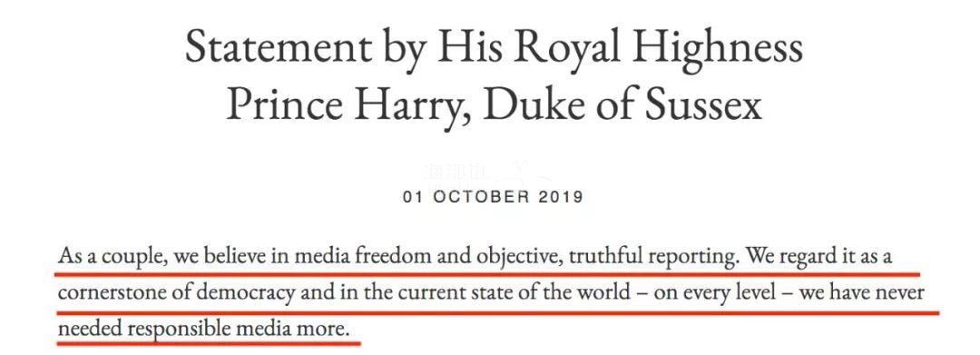Click the date "01 OCTOBER 2019"

click(493, 198)
